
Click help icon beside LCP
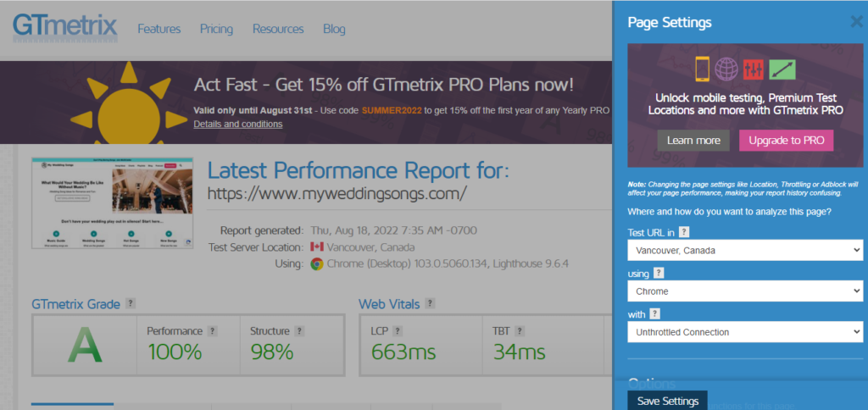coord(397,331)
